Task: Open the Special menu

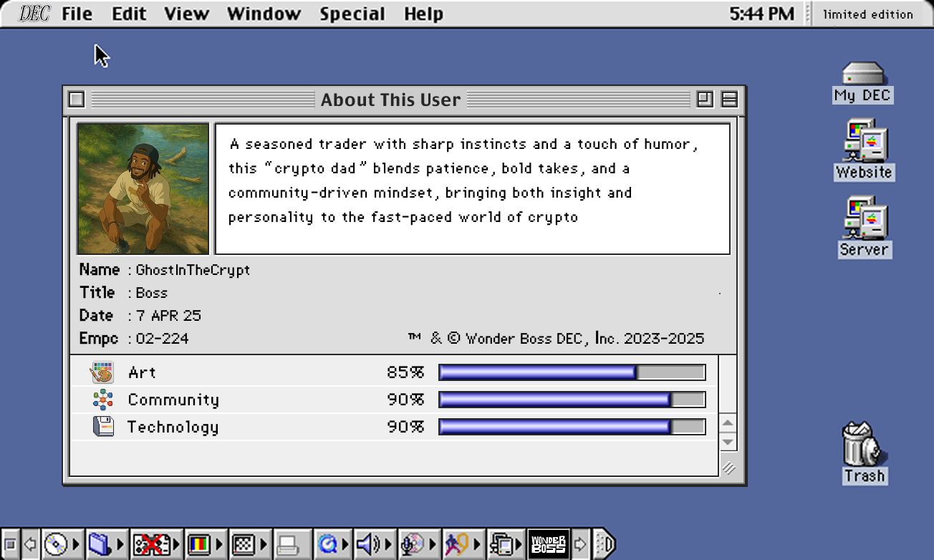Action: click(x=352, y=14)
